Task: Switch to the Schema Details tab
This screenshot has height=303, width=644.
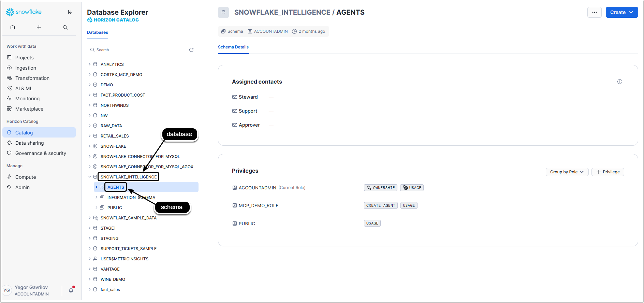Action: pos(233,47)
